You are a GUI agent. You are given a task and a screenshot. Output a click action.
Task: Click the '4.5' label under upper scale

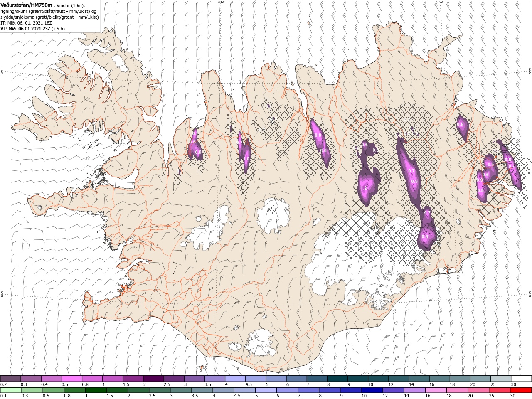pos(249,384)
